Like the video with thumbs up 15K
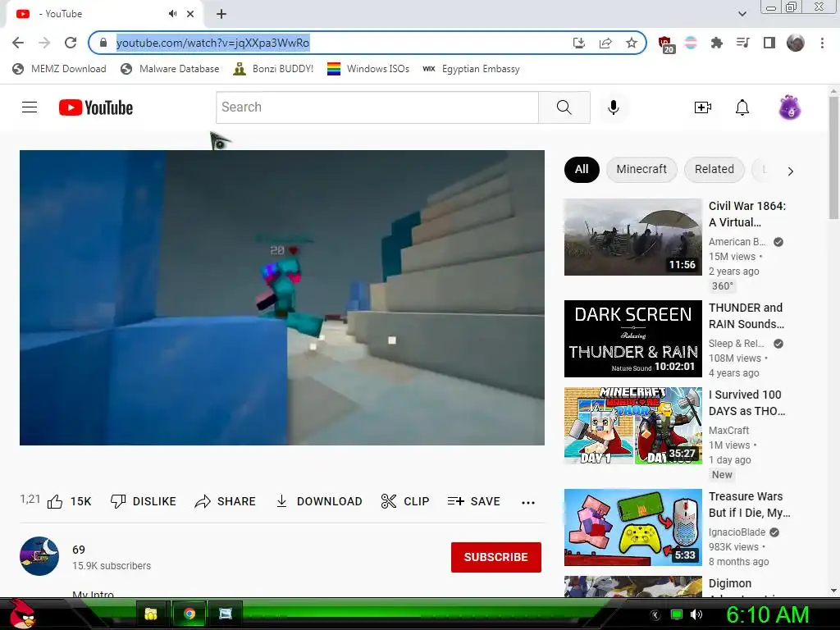This screenshot has width=840, height=630. click(x=70, y=501)
